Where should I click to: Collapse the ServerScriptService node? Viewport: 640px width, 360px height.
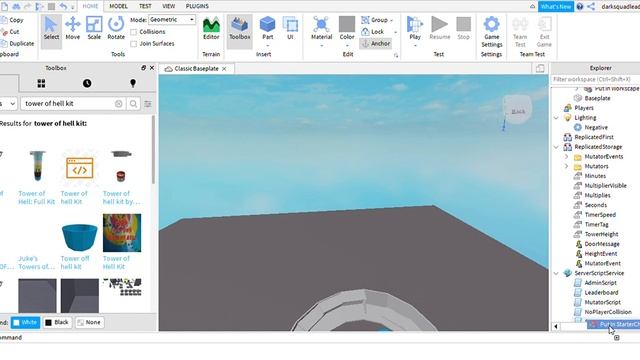(x=556, y=273)
